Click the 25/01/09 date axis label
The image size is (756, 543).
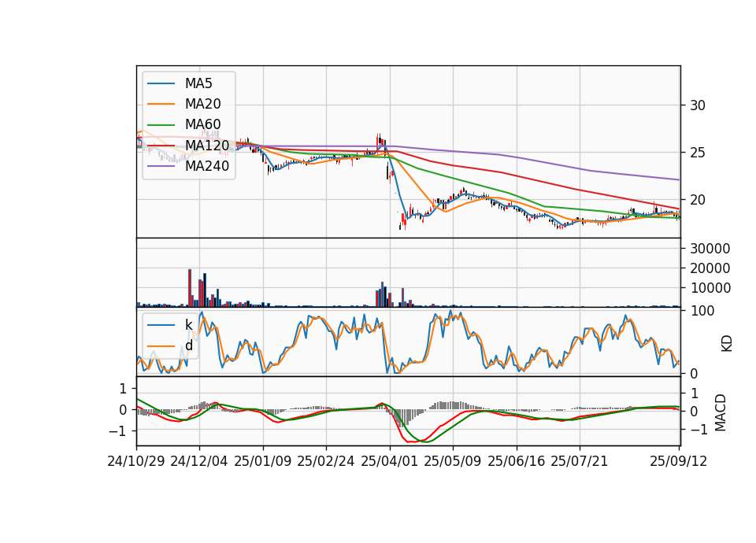point(263,461)
